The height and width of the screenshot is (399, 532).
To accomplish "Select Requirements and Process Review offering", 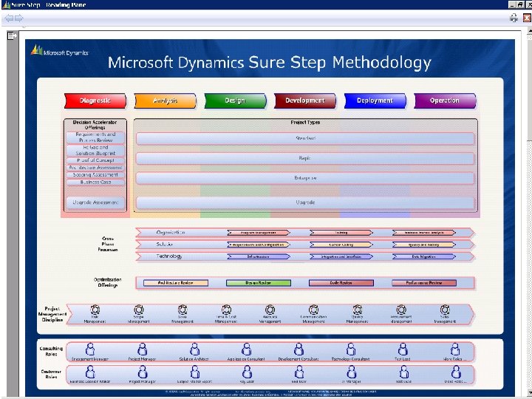I will [x=95, y=137].
